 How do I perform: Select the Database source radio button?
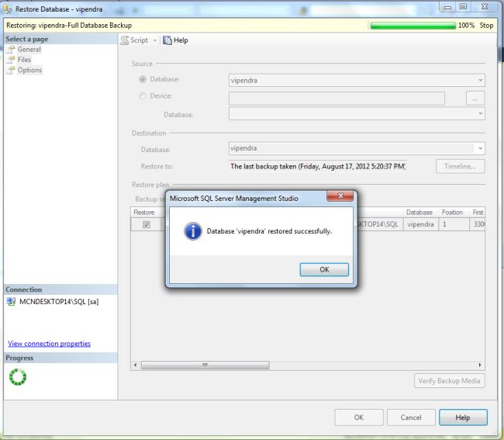click(x=143, y=79)
